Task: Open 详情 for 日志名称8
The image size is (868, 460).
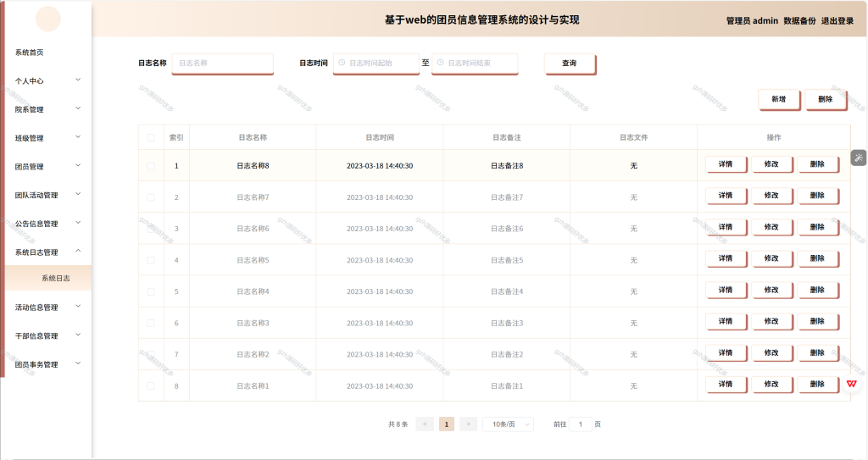Action: tap(726, 164)
